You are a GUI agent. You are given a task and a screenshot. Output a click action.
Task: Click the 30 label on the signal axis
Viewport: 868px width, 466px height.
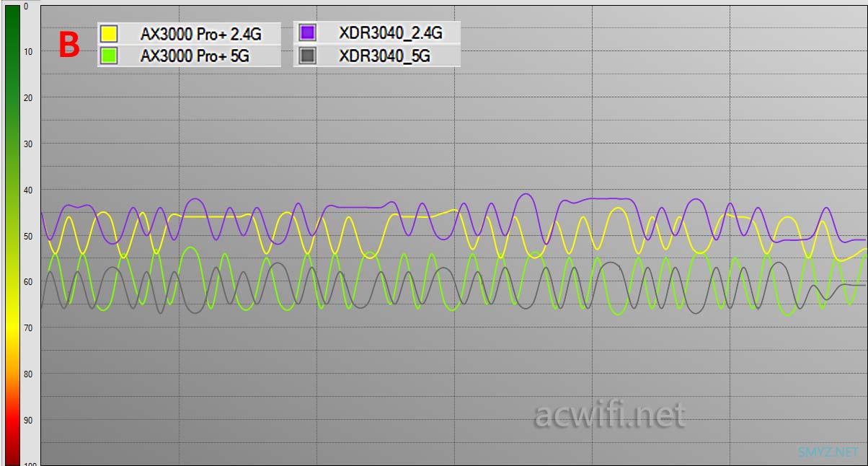click(x=27, y=144)
